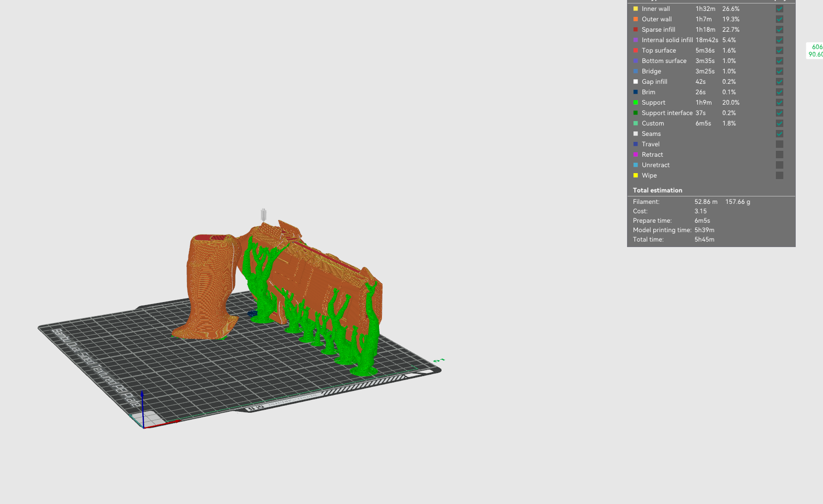Click the orange vase-shaped part on the plate
This screenshot has height=504, width=823.
pos(208,288)
